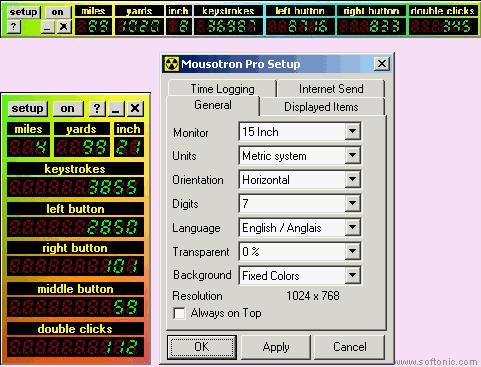Switch to the Displayed Items tab
This screenshot has height=367, width=481.
321,107
